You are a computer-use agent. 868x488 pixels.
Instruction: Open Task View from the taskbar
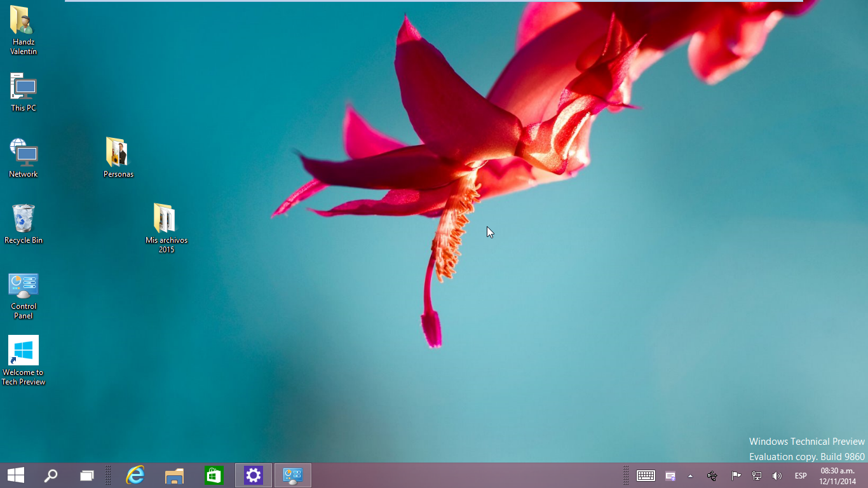86,475
